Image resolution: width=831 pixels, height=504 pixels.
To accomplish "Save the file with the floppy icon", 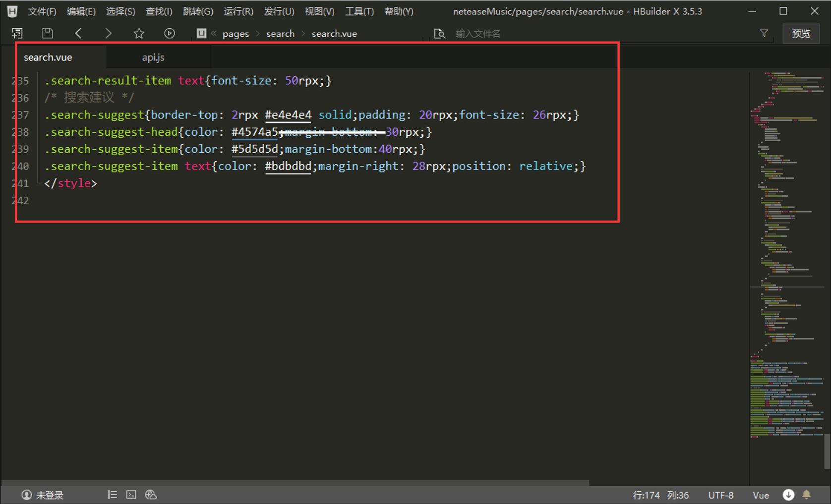I will (48, 33).
